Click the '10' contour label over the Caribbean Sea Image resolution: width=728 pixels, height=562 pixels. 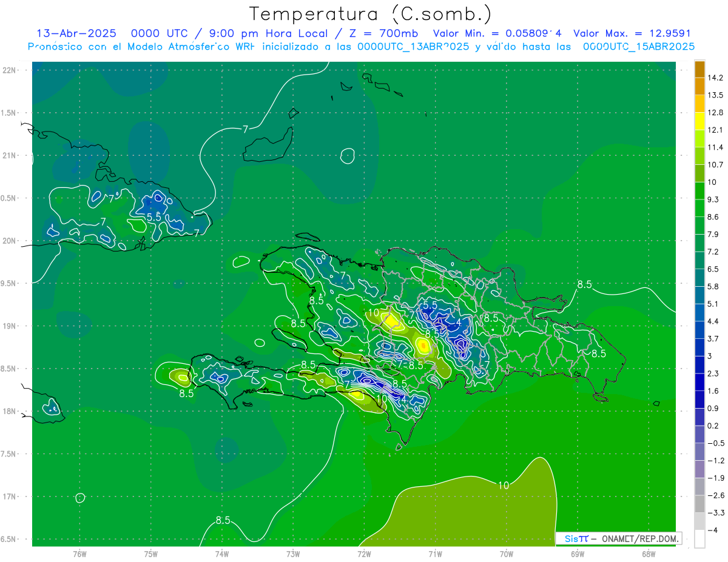504,485
